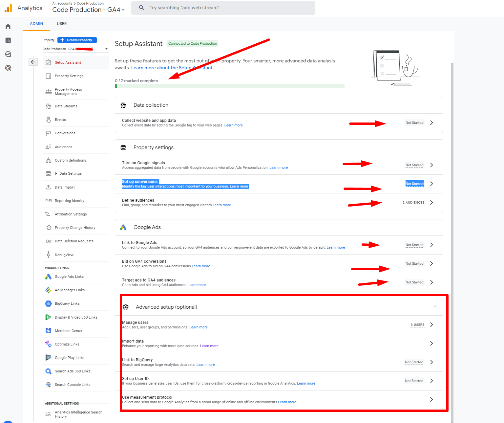
Task: Open the Explore icon in left rail
Action: point(8,54)
